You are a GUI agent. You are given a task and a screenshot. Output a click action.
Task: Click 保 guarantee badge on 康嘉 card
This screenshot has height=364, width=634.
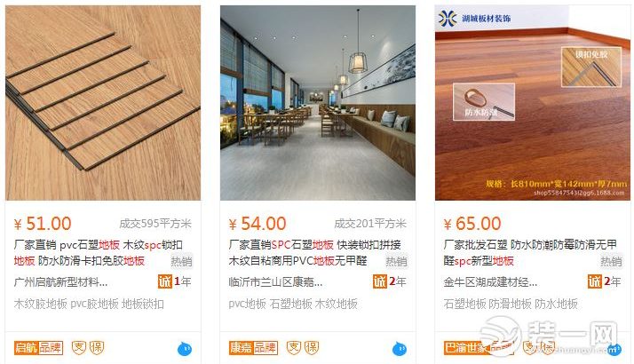pyautogui.click(x=312, y=348)
